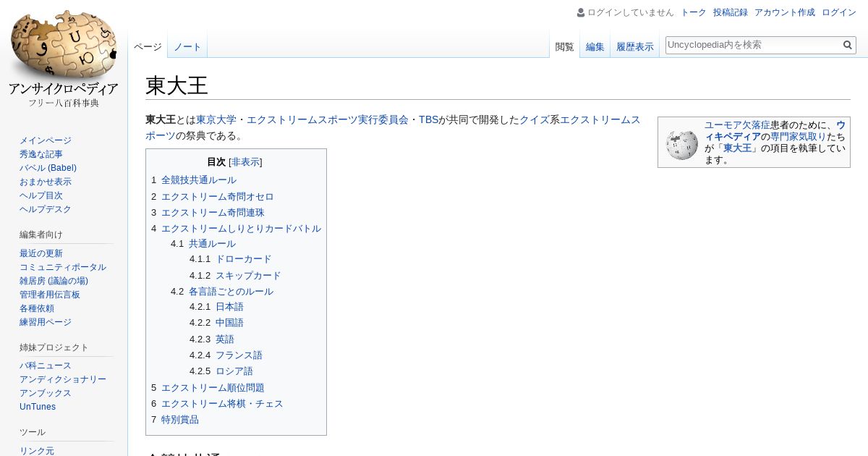
Task: Open 管理者用伝言板 link
Action: (50, 295)
